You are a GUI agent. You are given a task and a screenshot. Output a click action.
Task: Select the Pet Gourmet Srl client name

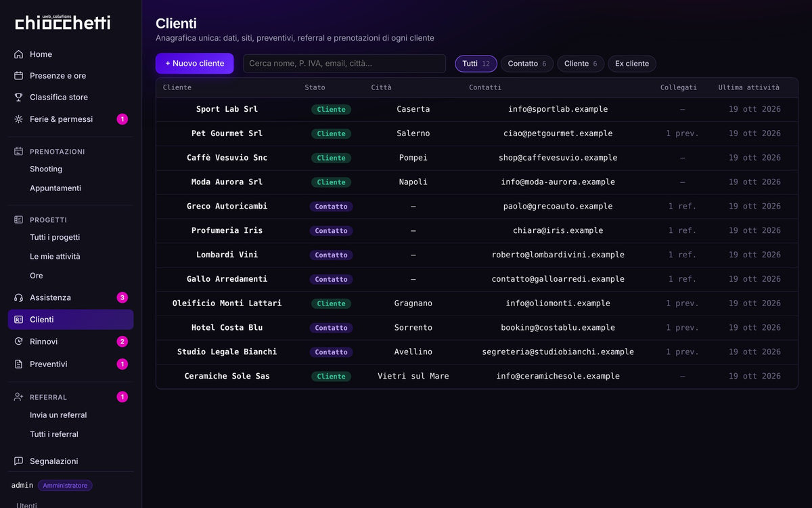coord(227,133)
